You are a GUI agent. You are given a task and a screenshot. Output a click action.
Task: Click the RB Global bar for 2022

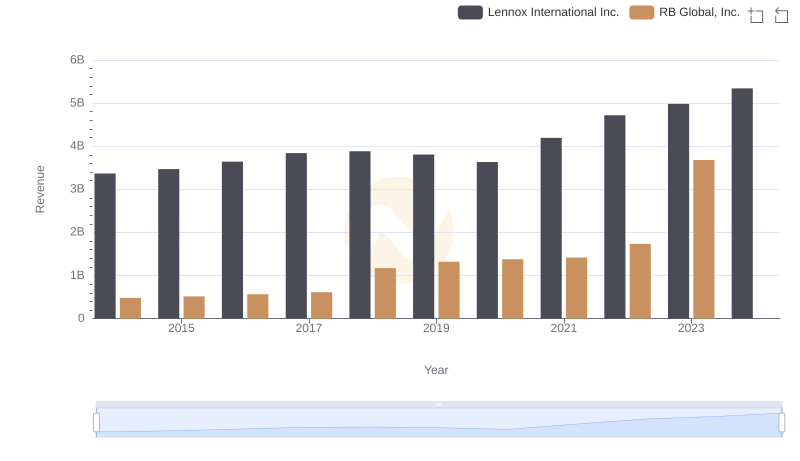[x=640, y=281]
